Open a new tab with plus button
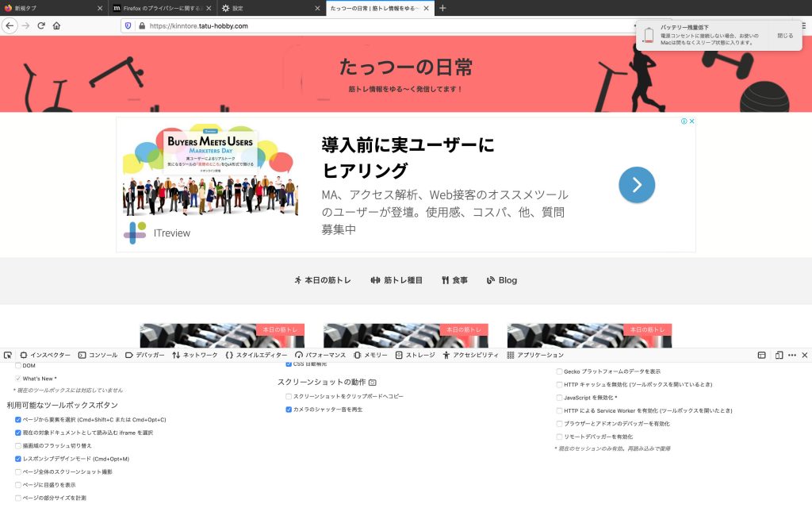 coord(442,8)
